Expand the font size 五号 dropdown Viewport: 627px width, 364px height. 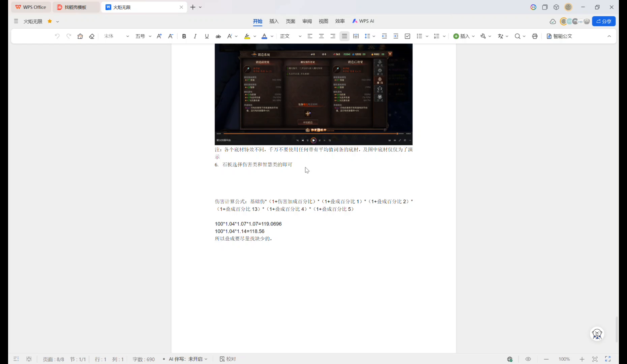pyautogui.click(x=143, y=36)
